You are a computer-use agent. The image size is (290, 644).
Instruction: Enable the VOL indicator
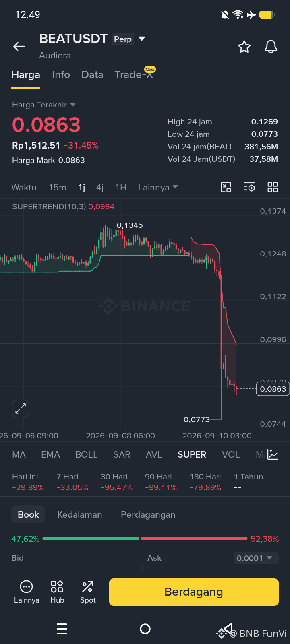tap(231, 454)
